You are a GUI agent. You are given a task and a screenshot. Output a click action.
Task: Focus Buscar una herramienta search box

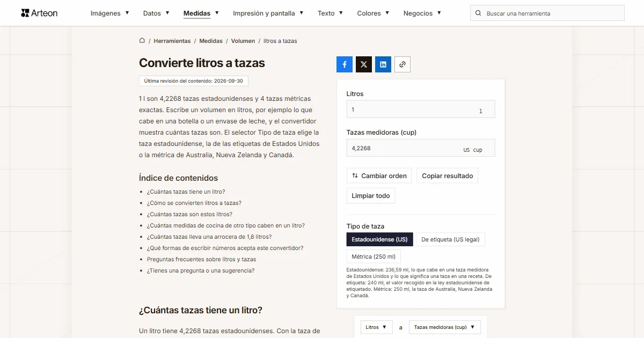click(x=547, y=13)
